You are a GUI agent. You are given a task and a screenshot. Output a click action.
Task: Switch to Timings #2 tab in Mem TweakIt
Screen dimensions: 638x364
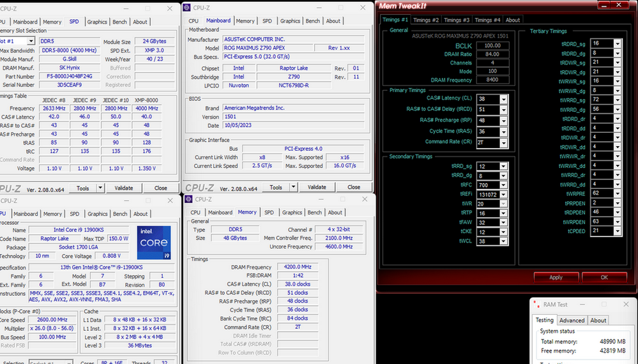pyautogui.click(x=425, y=20)
